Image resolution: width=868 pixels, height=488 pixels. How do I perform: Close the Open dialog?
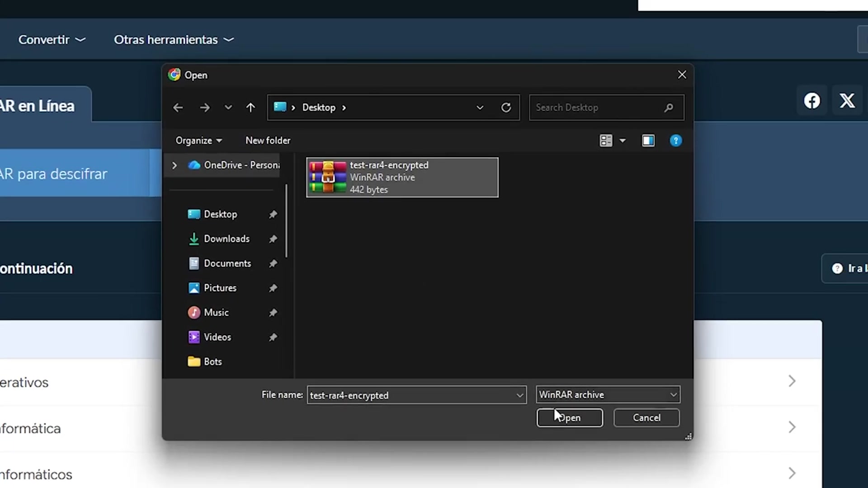tap(682, 75)
